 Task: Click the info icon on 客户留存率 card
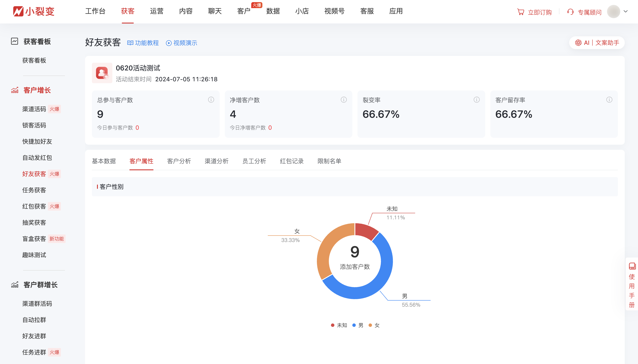pos(609,99)
